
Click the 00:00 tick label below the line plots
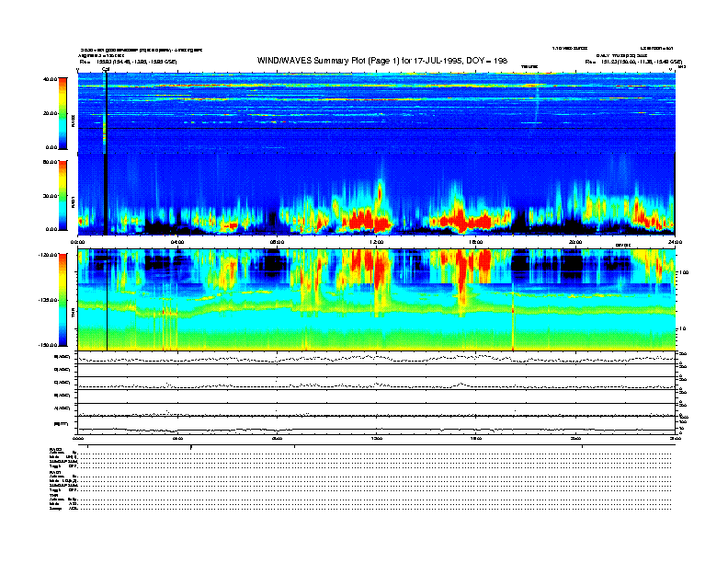(77, 438)
